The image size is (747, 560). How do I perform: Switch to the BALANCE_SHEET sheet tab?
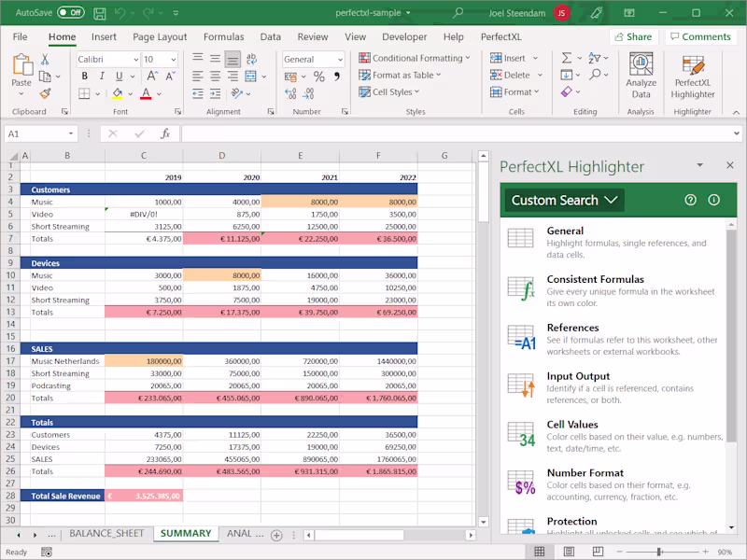click(x=106, y=534)
